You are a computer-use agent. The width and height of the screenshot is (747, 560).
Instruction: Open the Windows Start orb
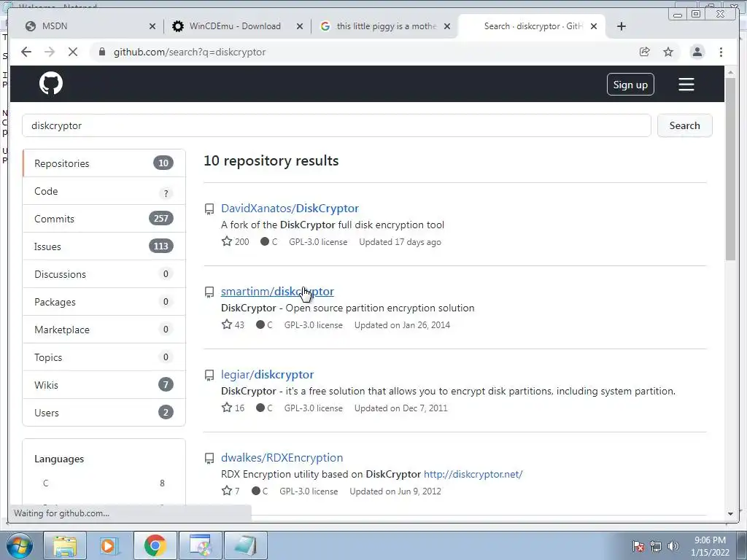[19, 545]
